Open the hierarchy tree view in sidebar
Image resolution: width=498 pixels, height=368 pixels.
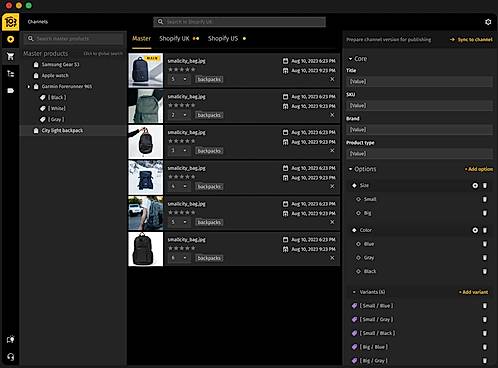click(x=11, y=74)
